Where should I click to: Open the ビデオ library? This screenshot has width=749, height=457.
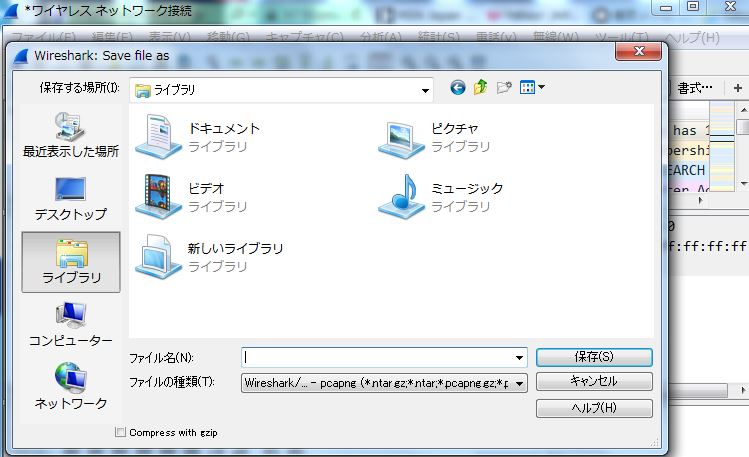191,196
